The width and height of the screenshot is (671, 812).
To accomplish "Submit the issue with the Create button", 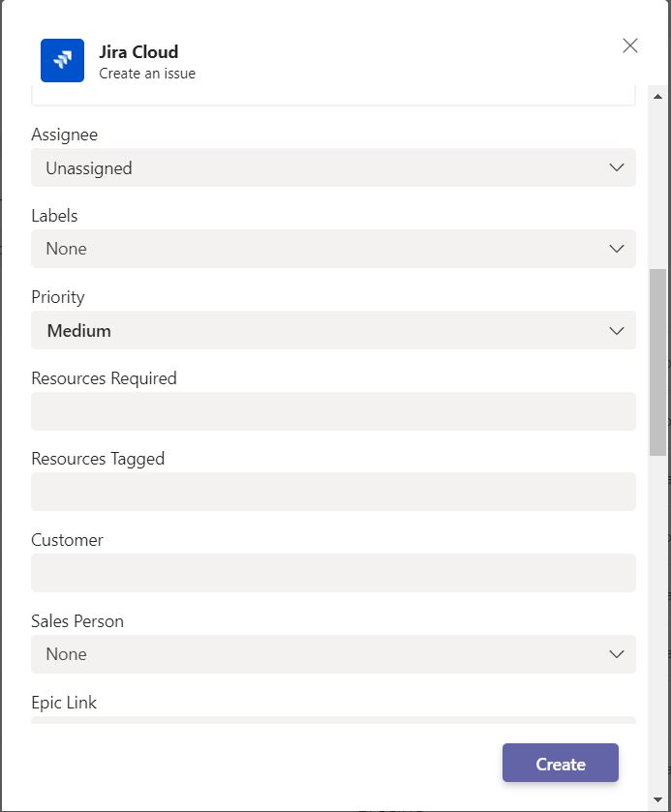I will (x=560, y=763).
